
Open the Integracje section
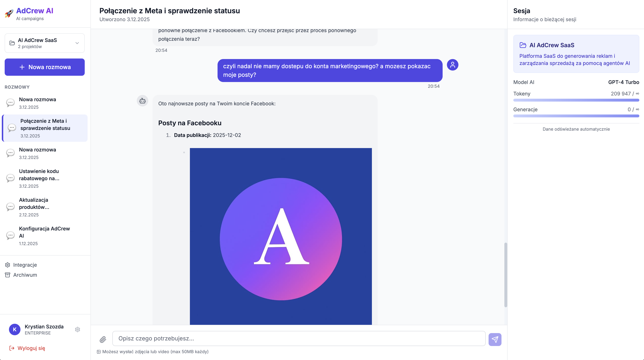[x=25, y=265]
